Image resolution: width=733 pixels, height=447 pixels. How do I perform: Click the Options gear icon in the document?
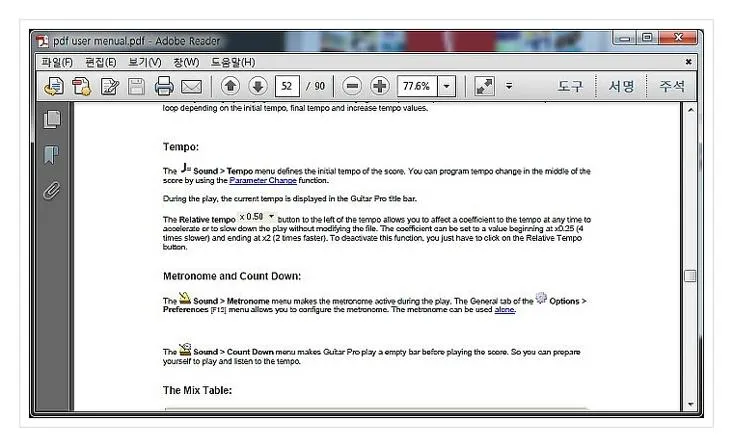click(x=541, y=298)
